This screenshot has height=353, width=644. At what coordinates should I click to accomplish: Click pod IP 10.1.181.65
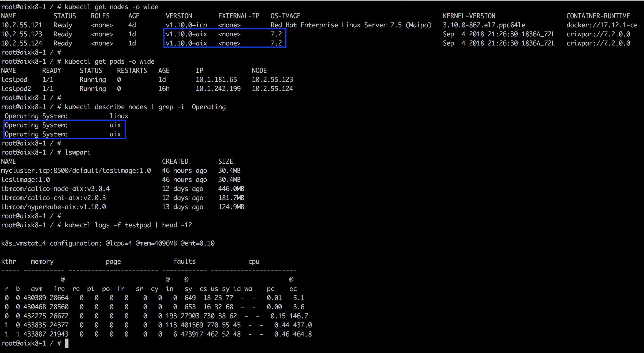tap(216, 80)
